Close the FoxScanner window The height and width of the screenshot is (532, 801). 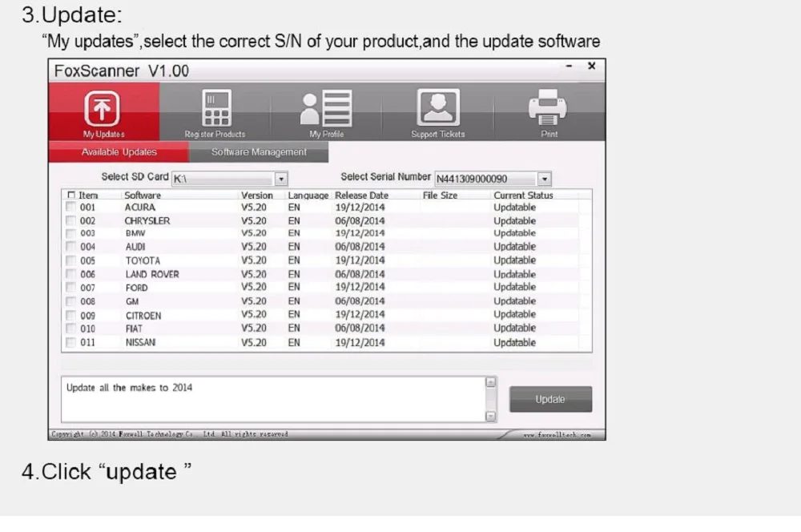click(592, 66)
